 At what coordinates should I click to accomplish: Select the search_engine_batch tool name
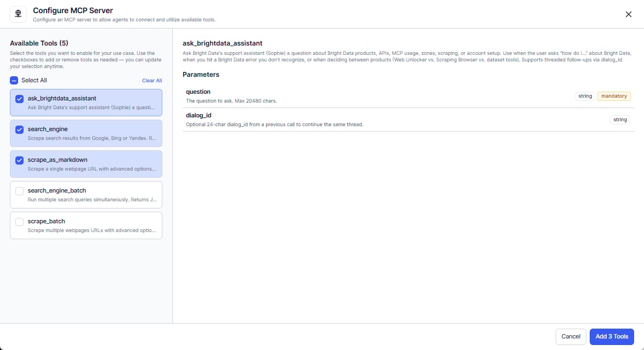[x=57, y=190]
